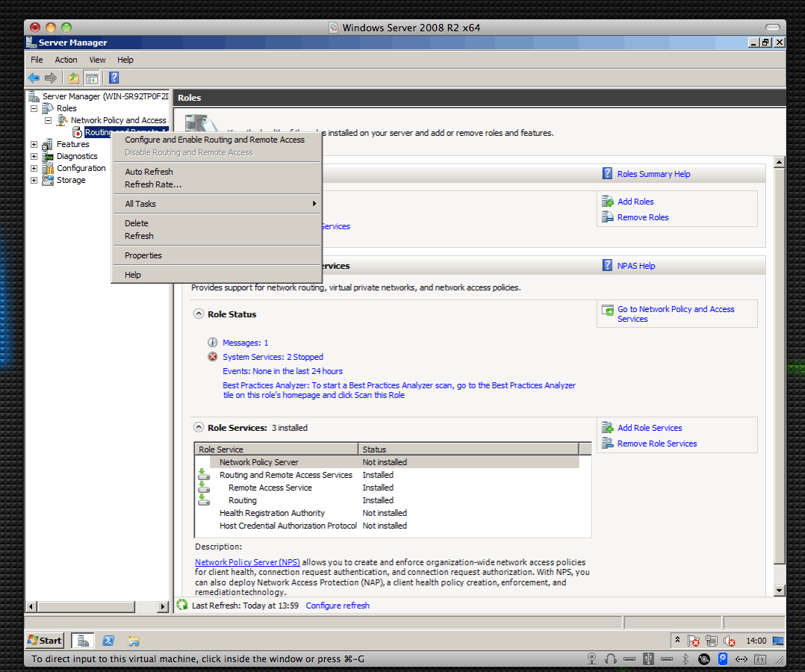Click the Status column header

pos(468,449)
